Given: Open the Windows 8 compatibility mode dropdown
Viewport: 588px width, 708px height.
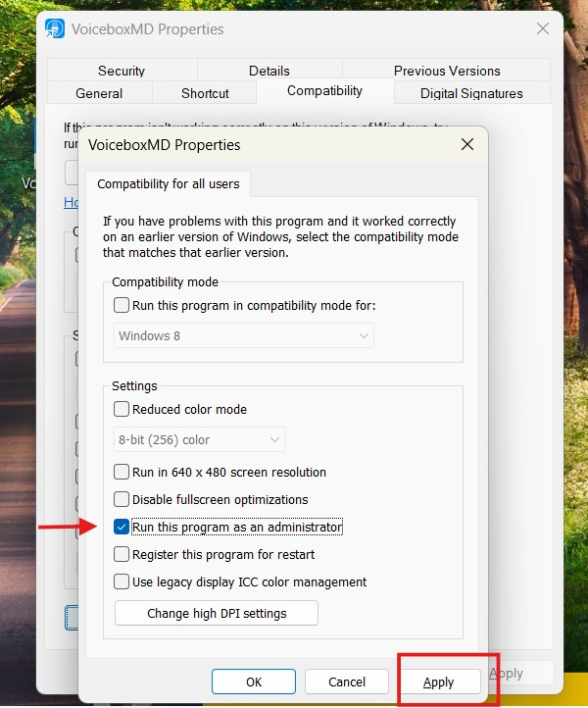Looking at the screenshot, I should click(x=243, y=336).
